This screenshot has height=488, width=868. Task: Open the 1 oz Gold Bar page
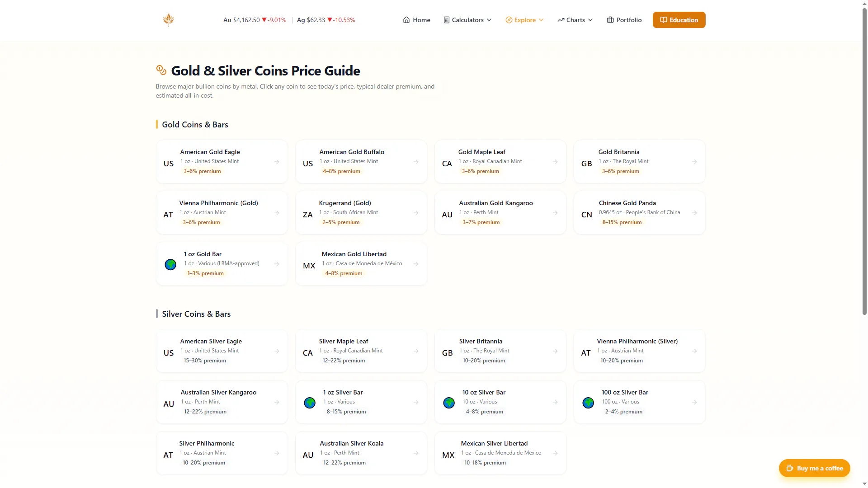point(222,264)
